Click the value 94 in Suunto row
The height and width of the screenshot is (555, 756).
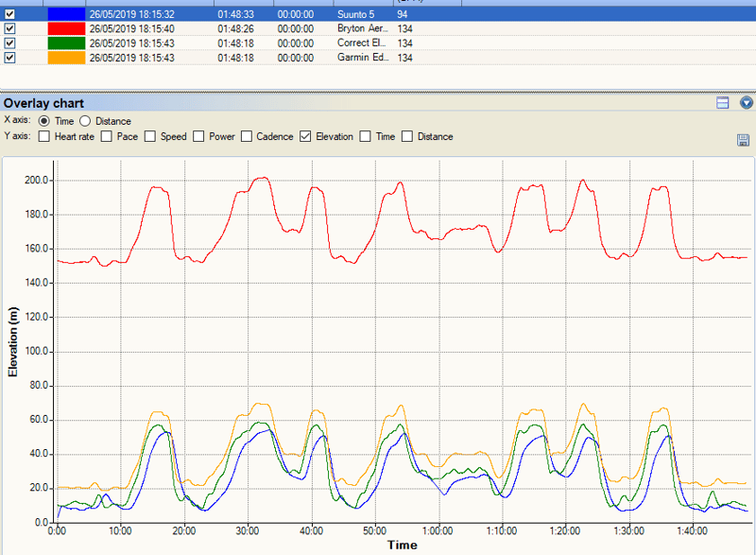tap(403, 14)
